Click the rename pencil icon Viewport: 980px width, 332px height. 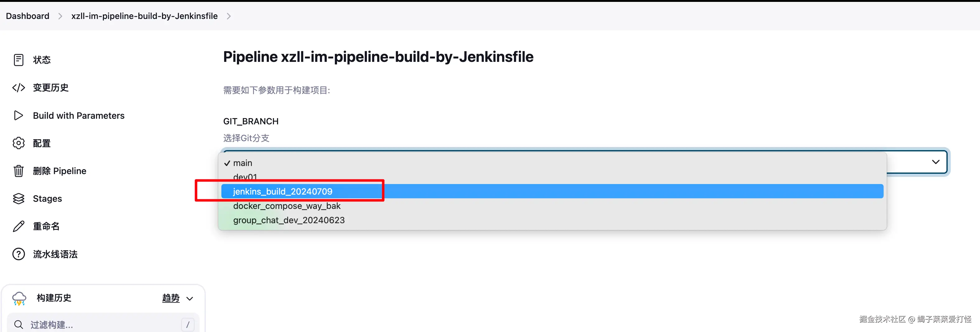click(18, 226)
